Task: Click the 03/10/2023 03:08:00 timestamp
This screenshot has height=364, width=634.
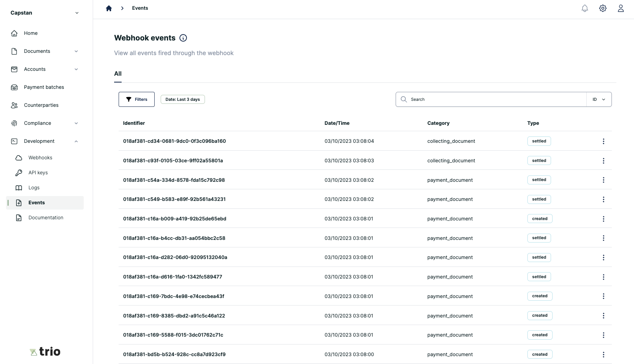Action: coord(349,355)
